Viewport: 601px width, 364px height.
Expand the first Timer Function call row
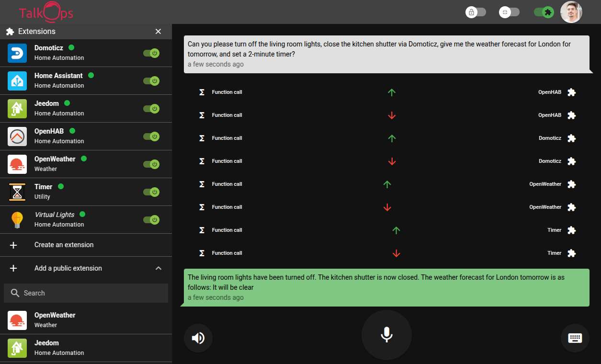[x=386, y=230]
